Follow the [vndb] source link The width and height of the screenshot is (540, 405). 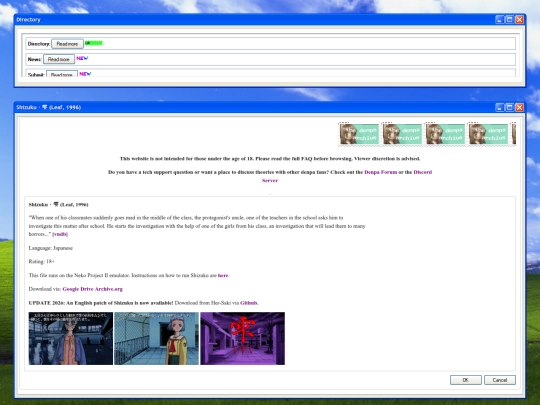[60, 234]
